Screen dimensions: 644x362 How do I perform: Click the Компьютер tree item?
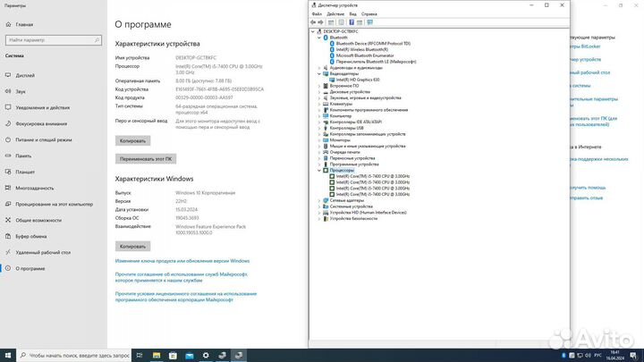click(x=341, y=115)
